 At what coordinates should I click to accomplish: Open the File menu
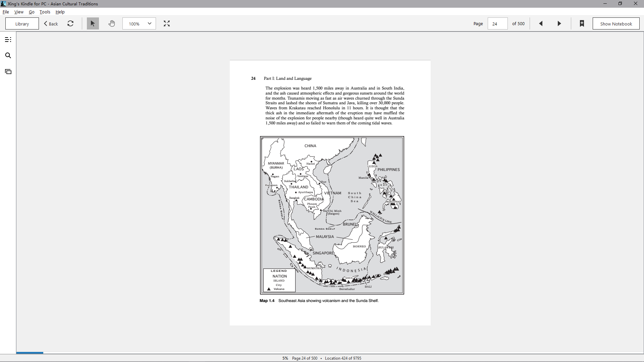(6, 12)
